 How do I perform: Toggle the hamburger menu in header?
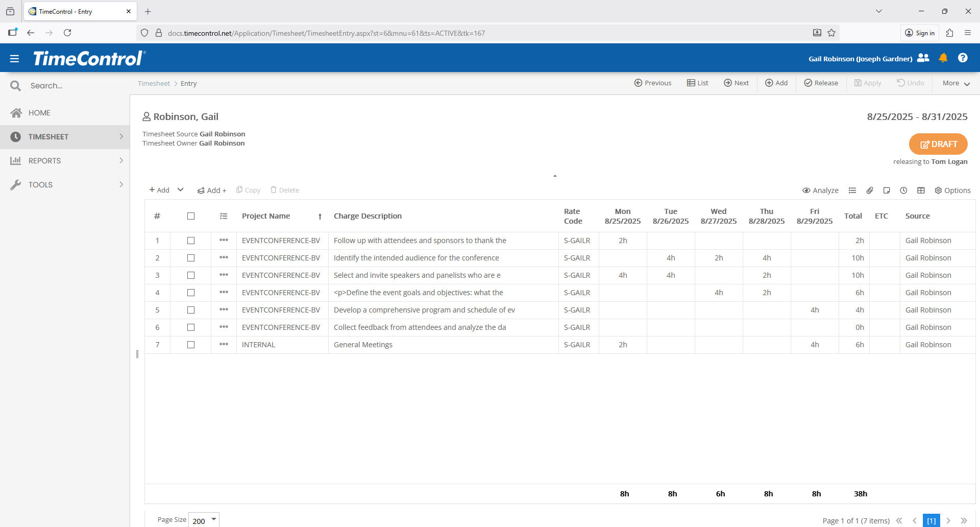pos(14,59)
